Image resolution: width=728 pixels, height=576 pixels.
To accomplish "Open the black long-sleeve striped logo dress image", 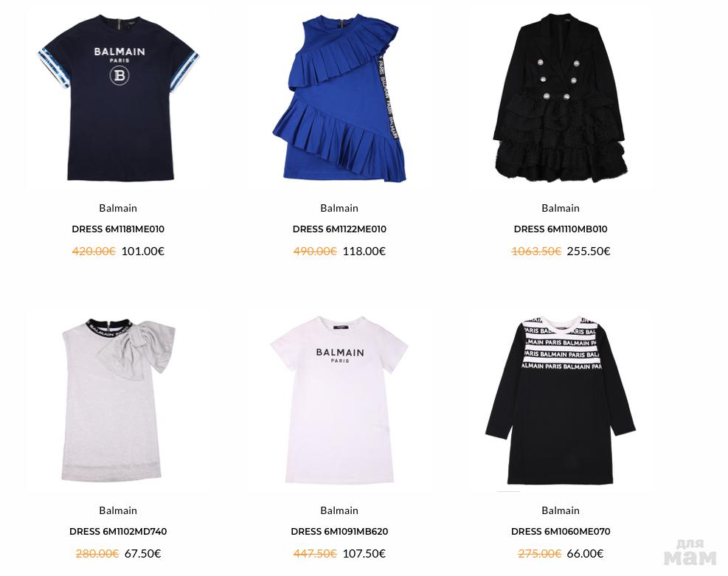I will 561,400.
